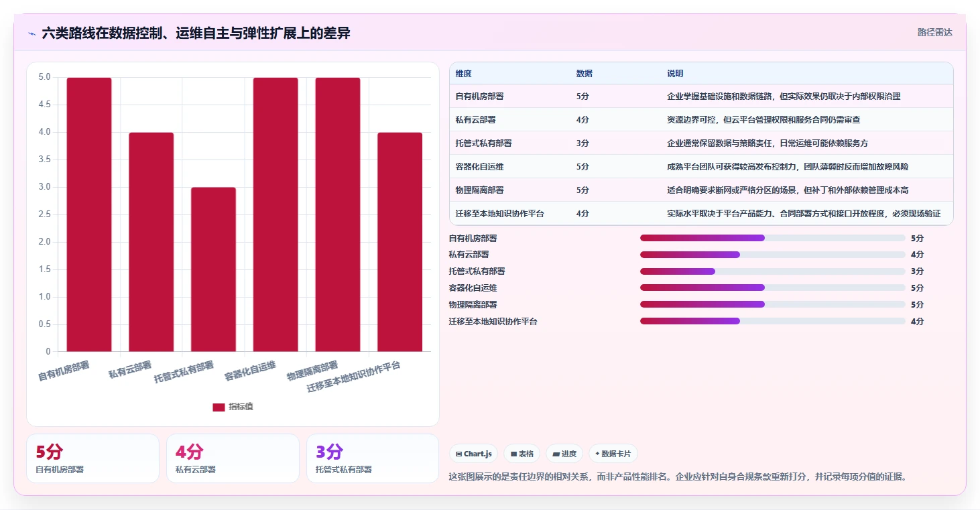Click the description starting 成熟平台团队
This screenshot has width=980, height=510.
coord(788,167)
